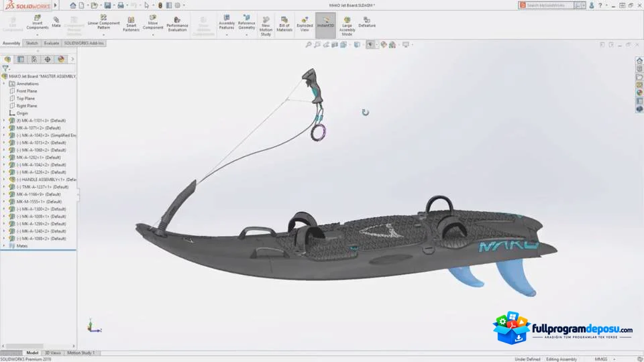
Task: Select Front Plane in the tree
Action: click(x=27, y=91)
